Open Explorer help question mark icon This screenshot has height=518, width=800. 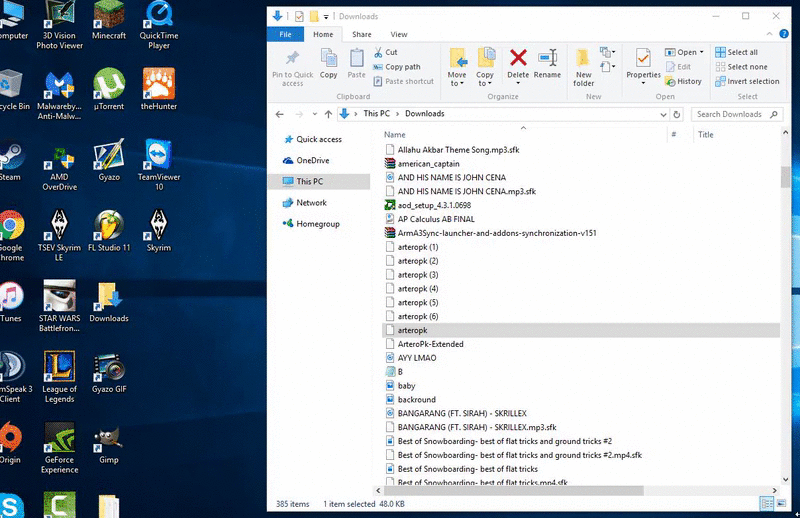coord(784,34)
